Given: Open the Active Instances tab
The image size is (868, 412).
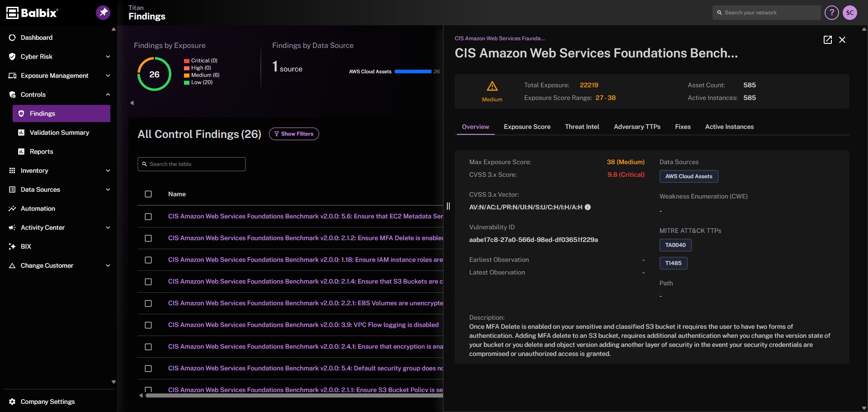Looking at the screenshot, I should click(x=729, y=127).
